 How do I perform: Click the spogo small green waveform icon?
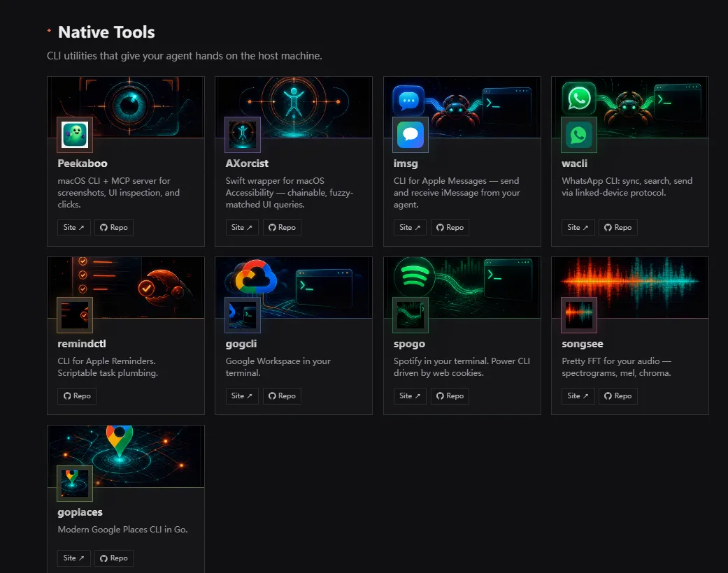tap(411, 315)
